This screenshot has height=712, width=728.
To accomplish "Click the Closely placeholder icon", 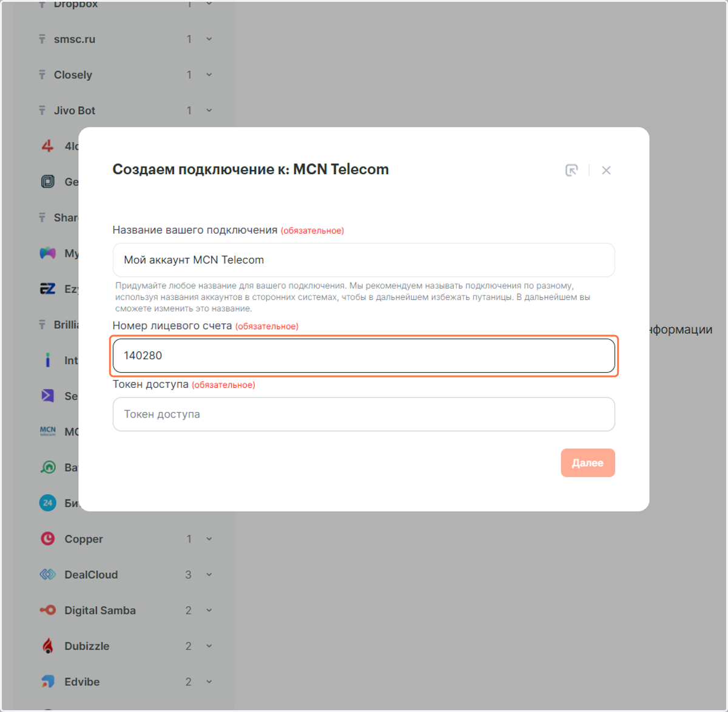I will (x=42, y=75).
